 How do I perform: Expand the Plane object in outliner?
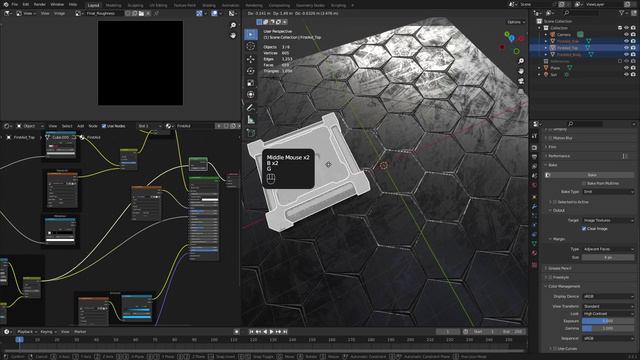coord(539,68)
